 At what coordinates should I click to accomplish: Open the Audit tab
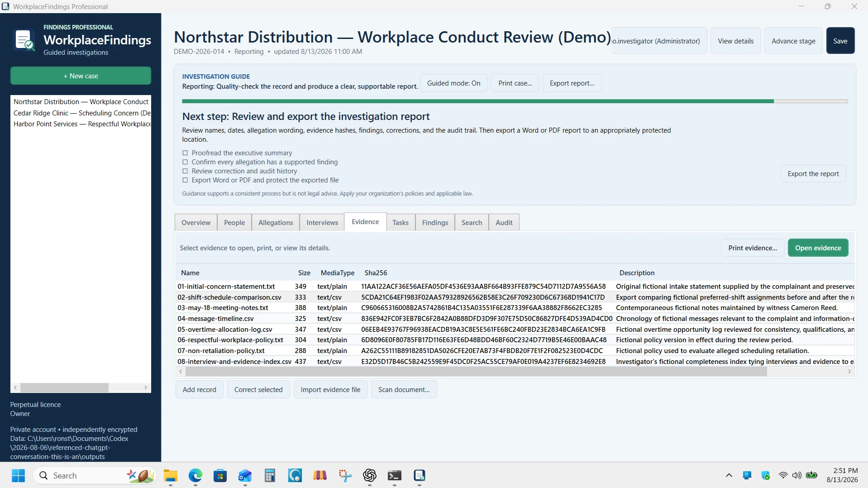click(504, 222)
